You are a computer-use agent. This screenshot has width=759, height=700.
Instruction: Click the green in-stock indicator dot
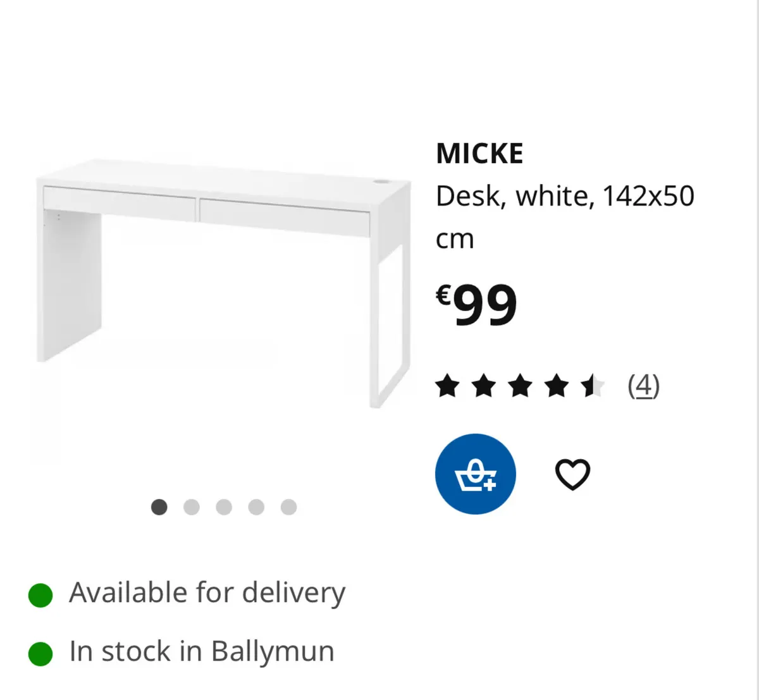[x=40, y=651]
